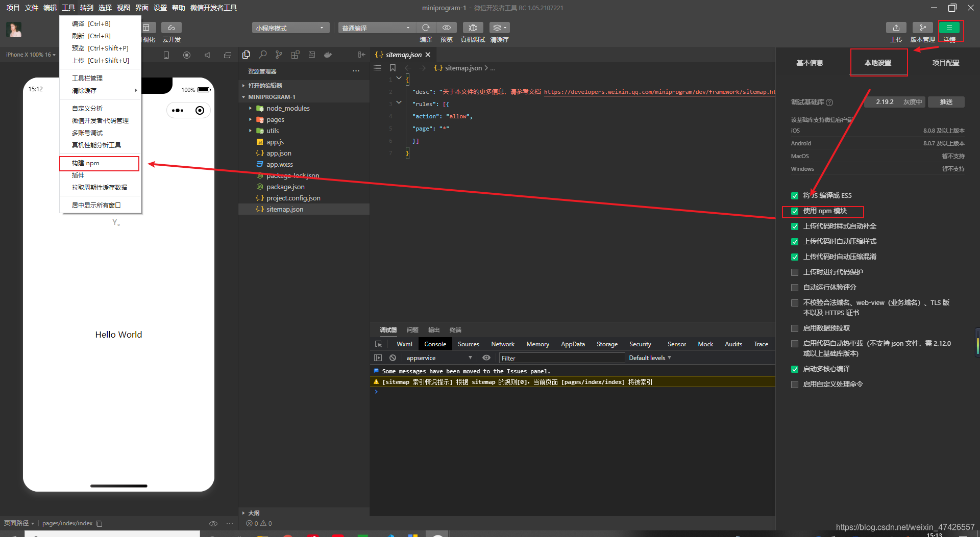Screen dimensions: 980x537
Task: Enable 启用数据预拉取 checkbox
Action: click(795, 328)
